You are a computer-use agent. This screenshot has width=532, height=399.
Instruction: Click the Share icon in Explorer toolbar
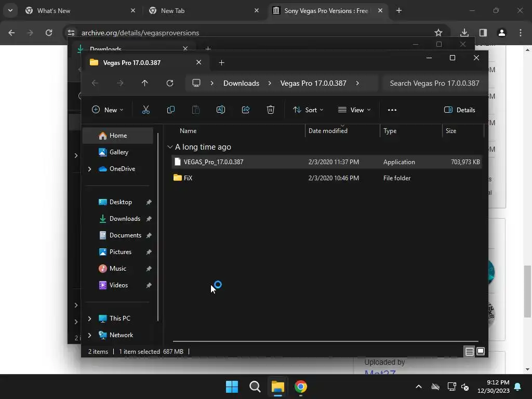[x=246, y=110]
